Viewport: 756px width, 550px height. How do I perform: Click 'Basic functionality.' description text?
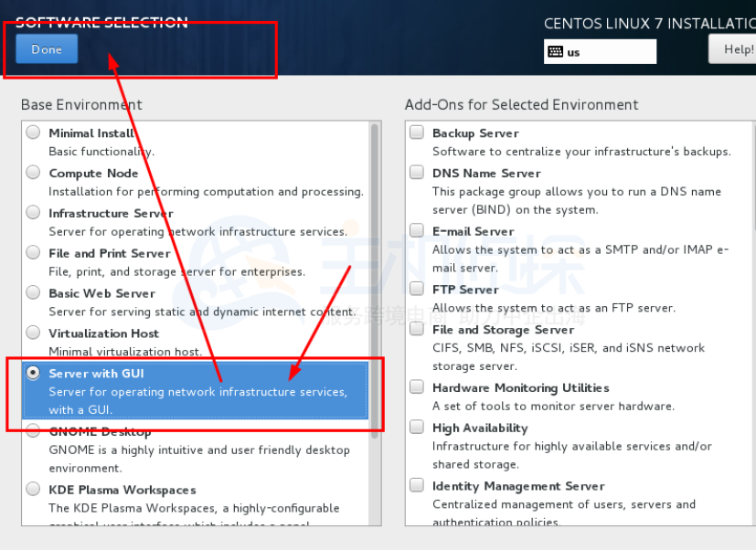[x=101, y=152]
